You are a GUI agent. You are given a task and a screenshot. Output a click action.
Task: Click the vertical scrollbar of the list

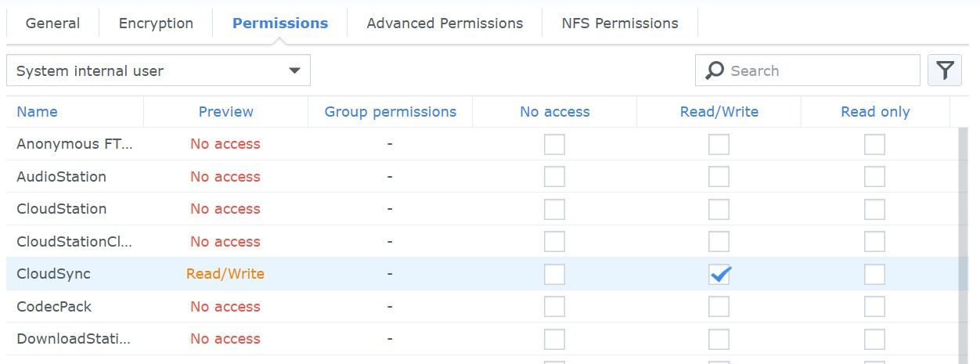click(963, 235)
